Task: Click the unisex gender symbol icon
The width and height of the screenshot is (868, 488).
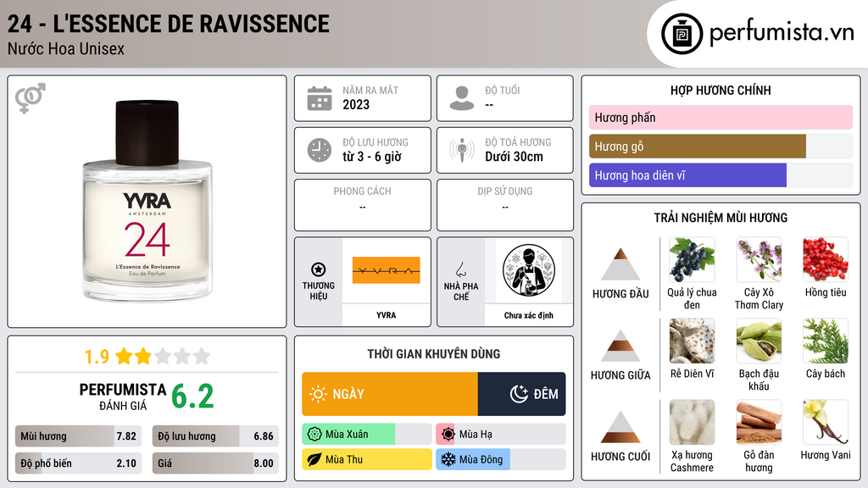Action: (x=31, y=98)
